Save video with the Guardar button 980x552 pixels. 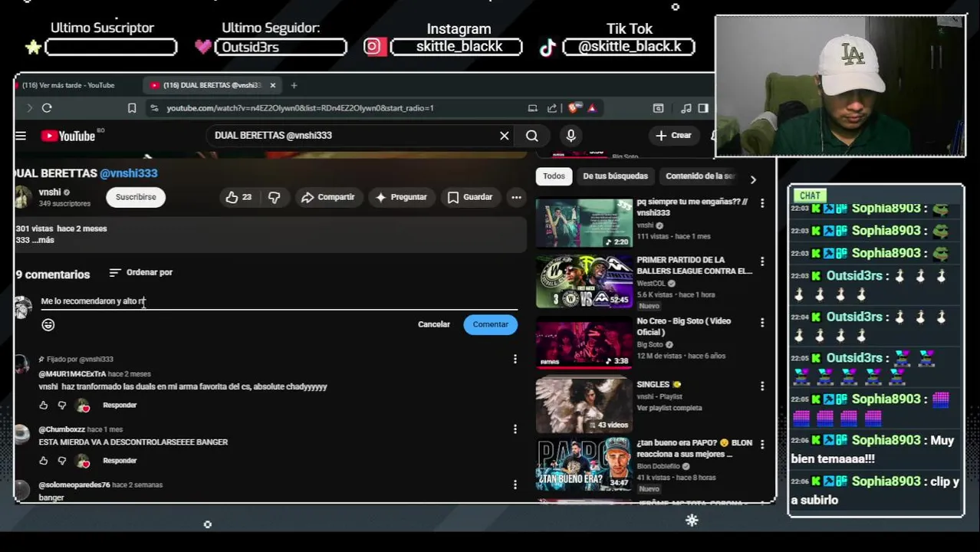pyautogui.click(x=469, y=197)
